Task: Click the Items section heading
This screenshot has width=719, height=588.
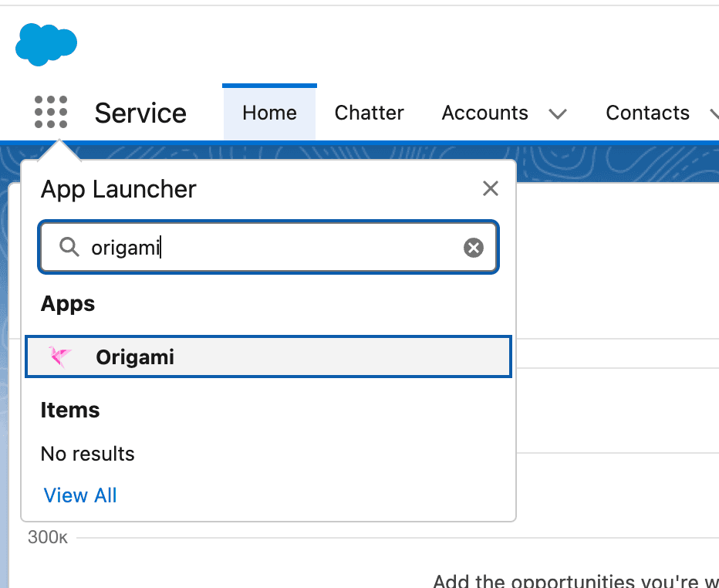Action: point(70,410)
